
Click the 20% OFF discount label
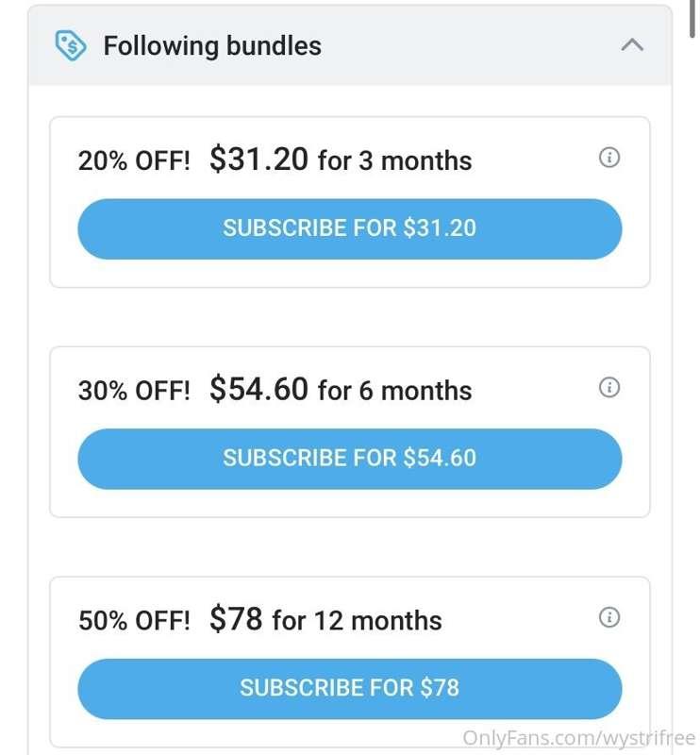click(134, 160)
